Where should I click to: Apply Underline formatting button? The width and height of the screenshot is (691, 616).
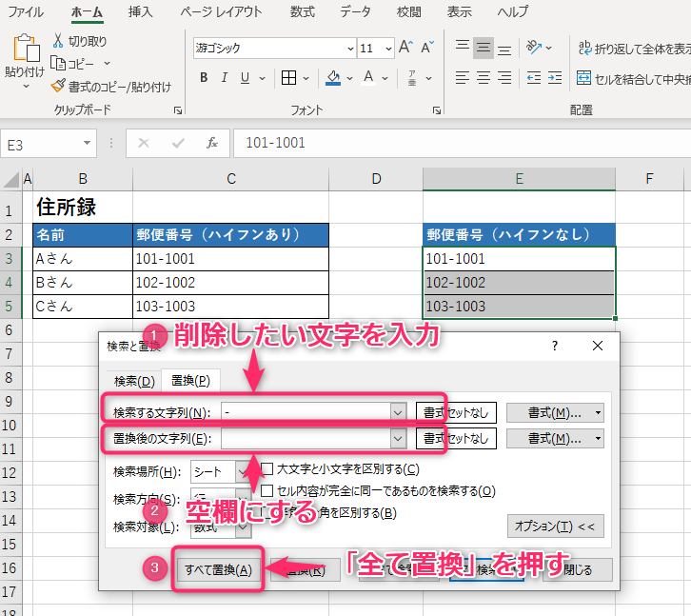coord(246,78)
